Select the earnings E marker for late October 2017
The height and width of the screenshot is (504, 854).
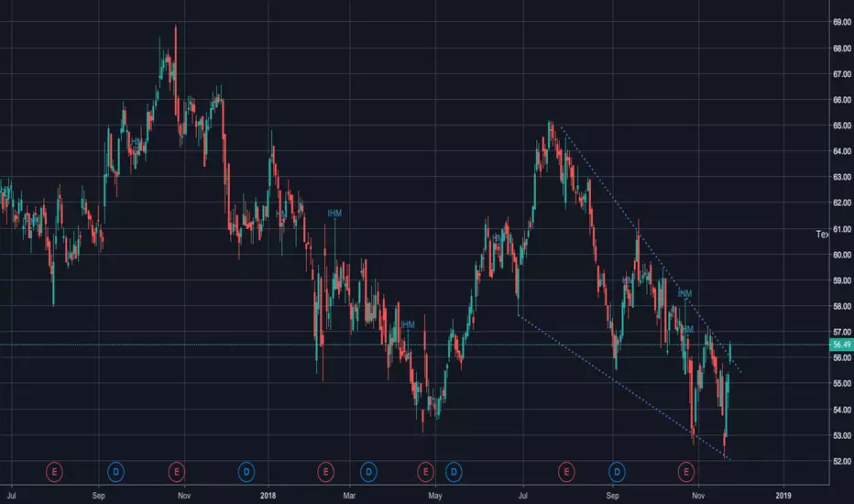point(177,472)
